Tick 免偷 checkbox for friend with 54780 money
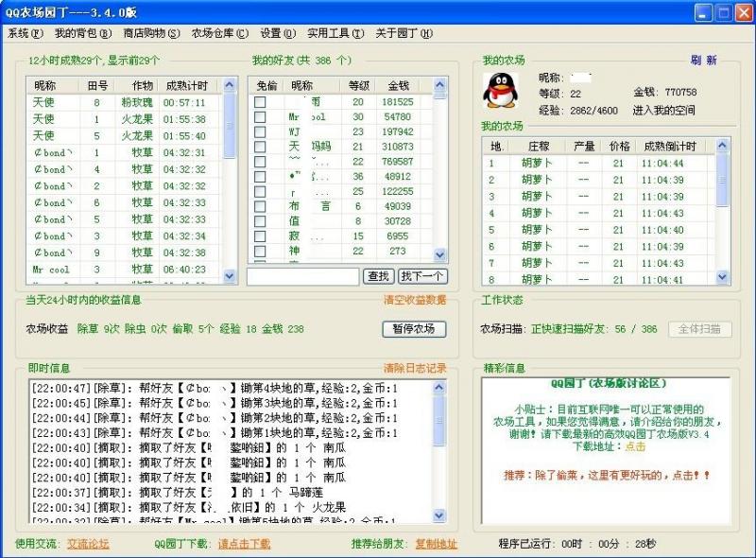Image resolution: width=756 pixels, height=558 pixels. tap(260, 117)
